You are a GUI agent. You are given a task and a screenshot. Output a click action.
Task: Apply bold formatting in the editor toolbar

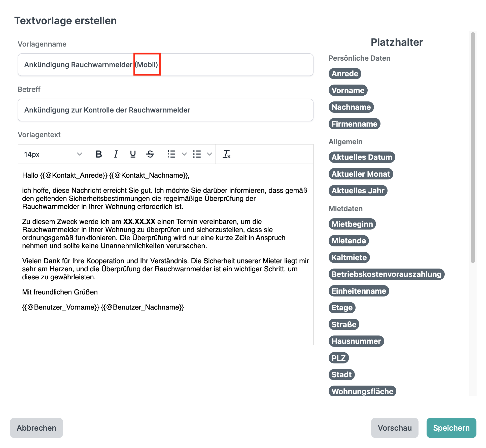point(99,154)
